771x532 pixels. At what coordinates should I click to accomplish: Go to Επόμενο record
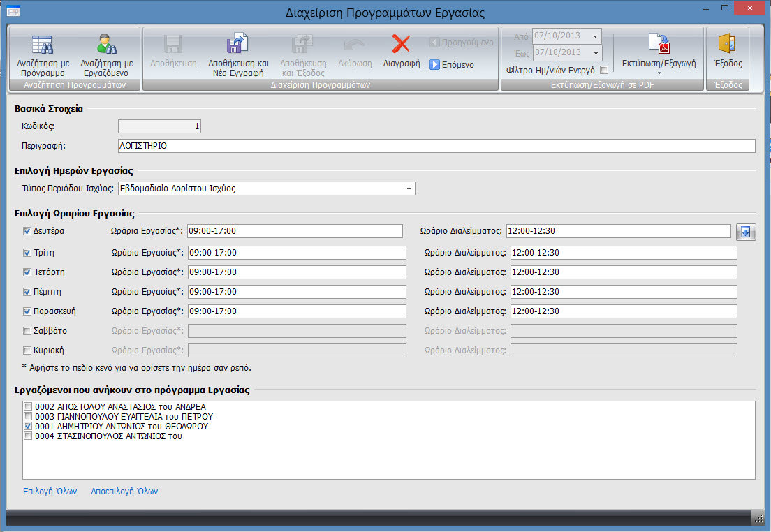[x=452, y=64]
